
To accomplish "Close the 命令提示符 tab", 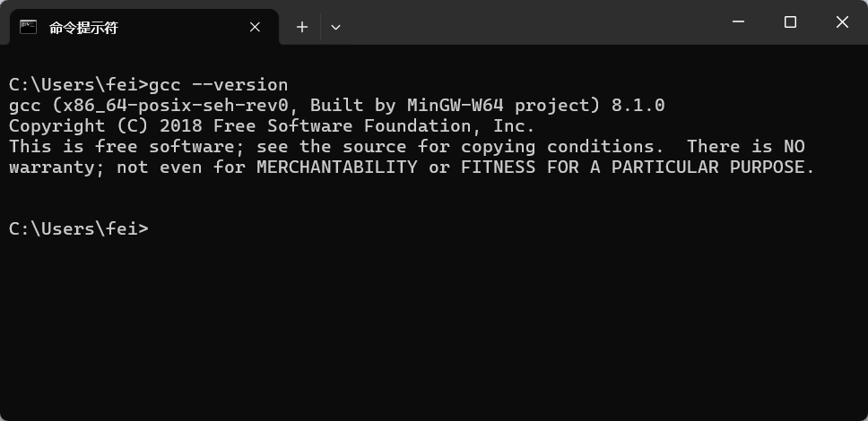I will [x=255, y=27].
